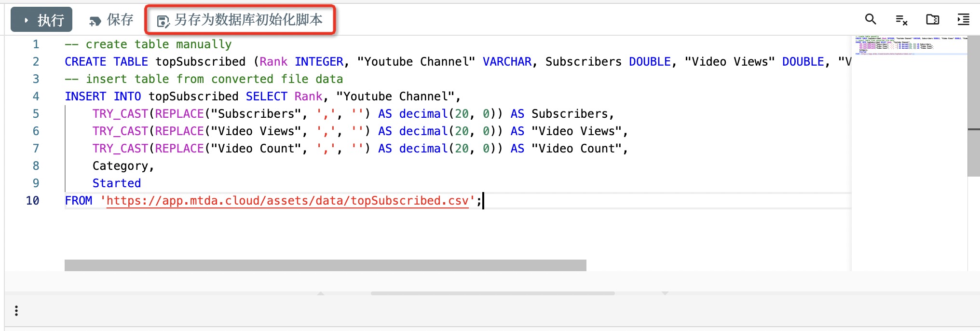This screenshot has width=980, height=331.
Task: Open the search magnifier icon
Action: point(871,19)
